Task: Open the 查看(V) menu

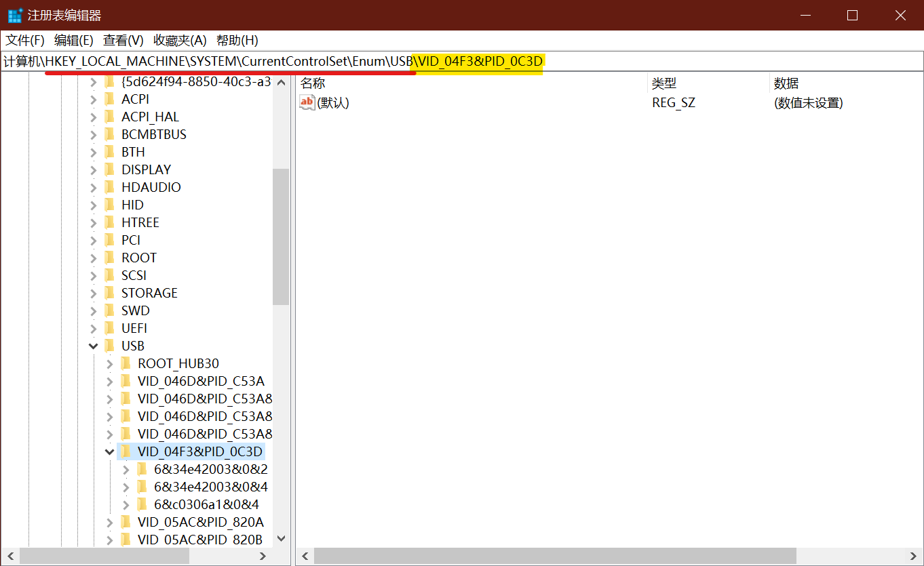Action: [x=123, y=40]
